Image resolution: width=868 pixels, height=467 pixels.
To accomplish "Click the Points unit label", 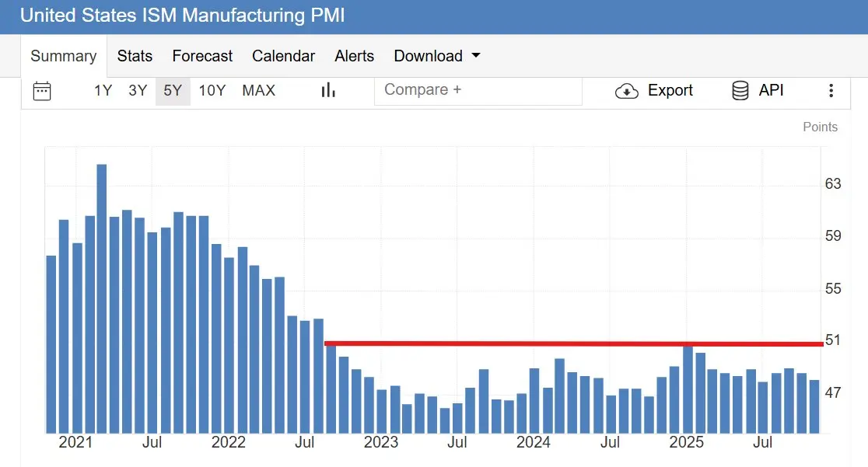I will (820, 127).
